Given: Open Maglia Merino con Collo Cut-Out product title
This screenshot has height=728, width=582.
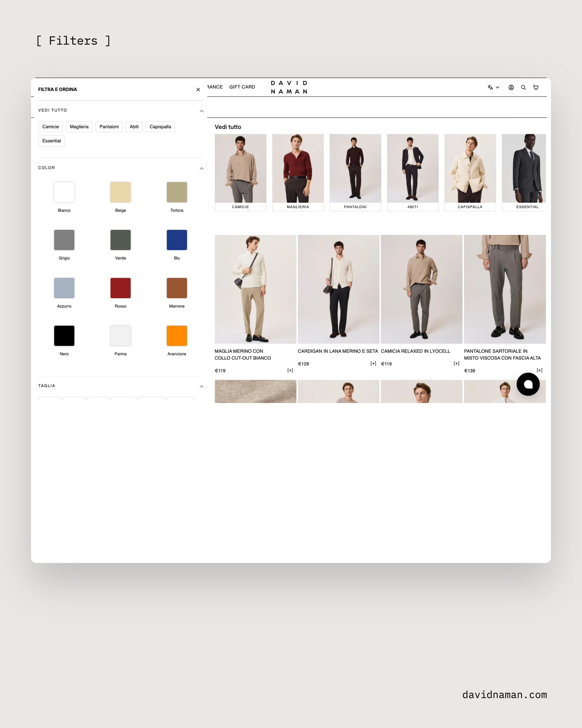Looking at the screenshot, I should click(243, 354).
